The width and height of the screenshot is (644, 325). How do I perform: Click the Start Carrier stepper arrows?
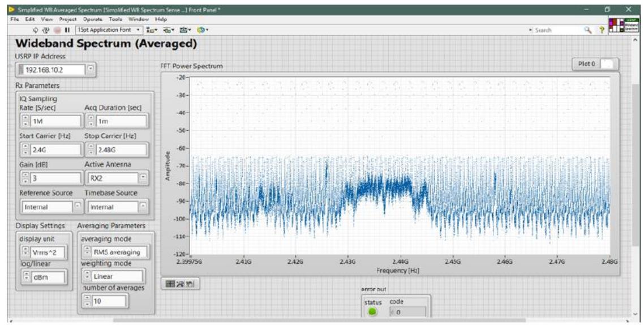pos(25,149)
